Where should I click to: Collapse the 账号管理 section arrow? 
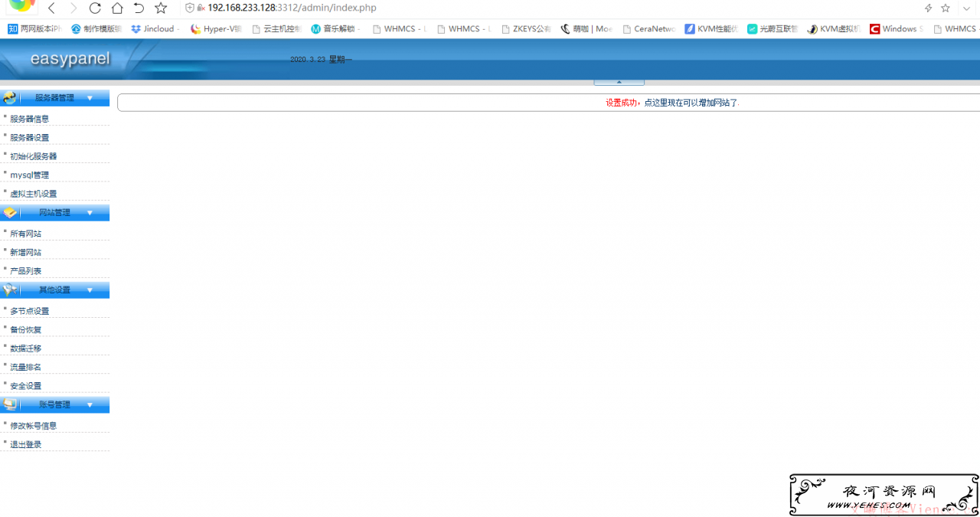[90, 404]
